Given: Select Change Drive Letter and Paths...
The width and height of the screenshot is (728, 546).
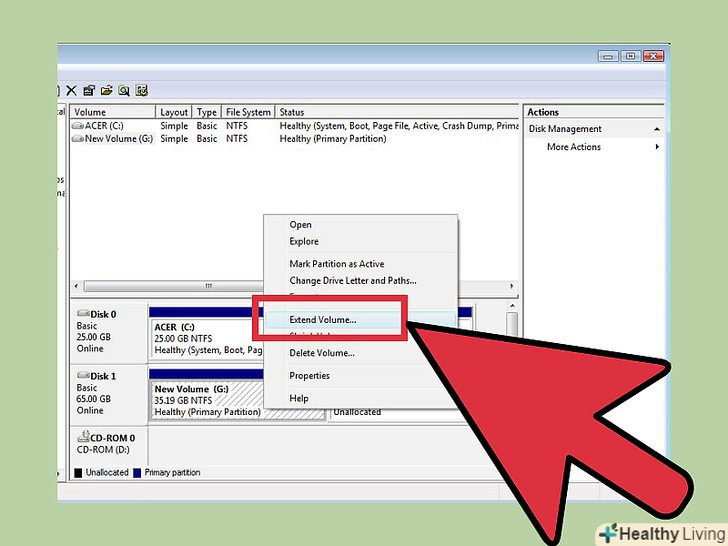Looking at the screenshot, I should click(x=353, y=280).
